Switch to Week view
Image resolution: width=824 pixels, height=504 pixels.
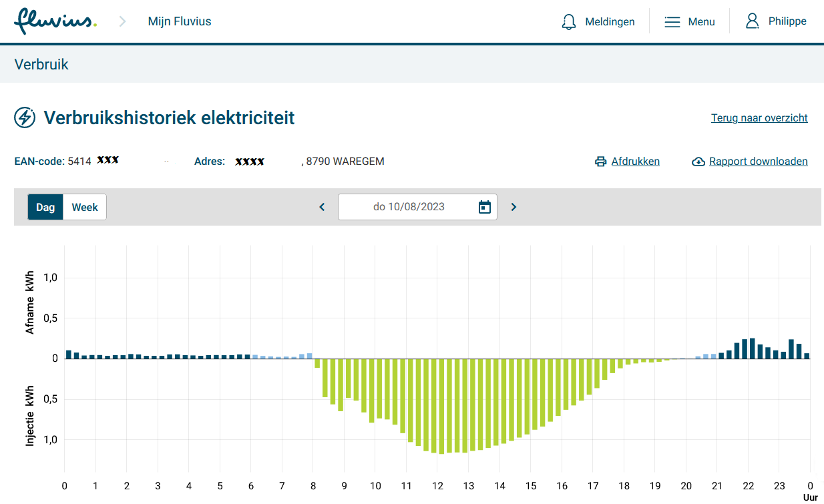pos(85,207)
